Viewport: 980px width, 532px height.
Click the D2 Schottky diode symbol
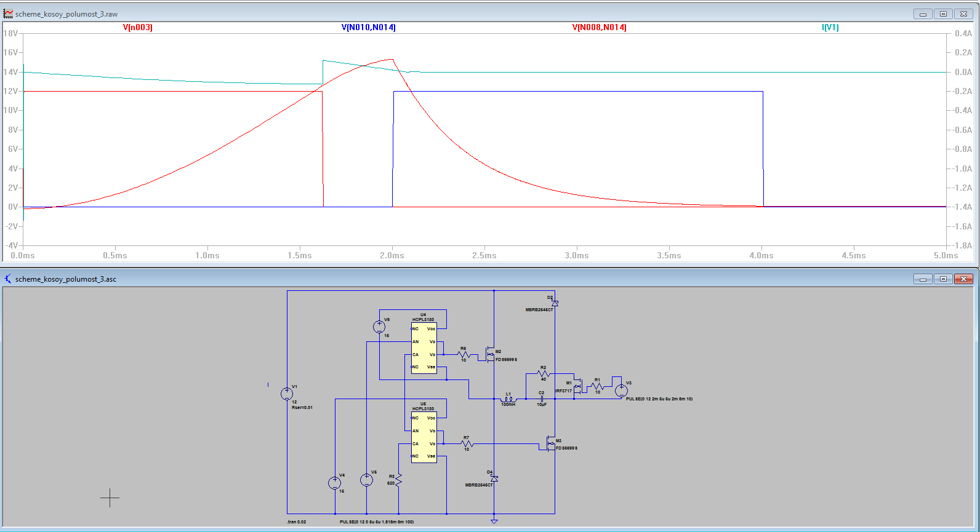pyautogui.click(x=555, y=303)
